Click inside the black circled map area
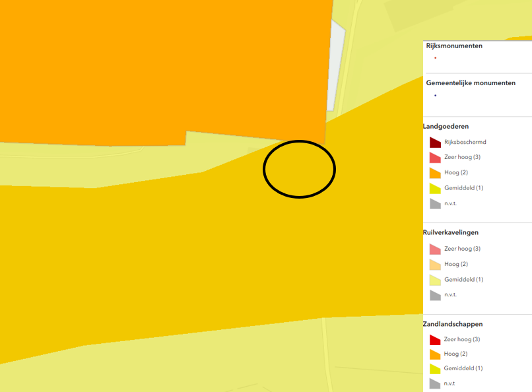This screenshot has height=392, width=532. point(299,169)
